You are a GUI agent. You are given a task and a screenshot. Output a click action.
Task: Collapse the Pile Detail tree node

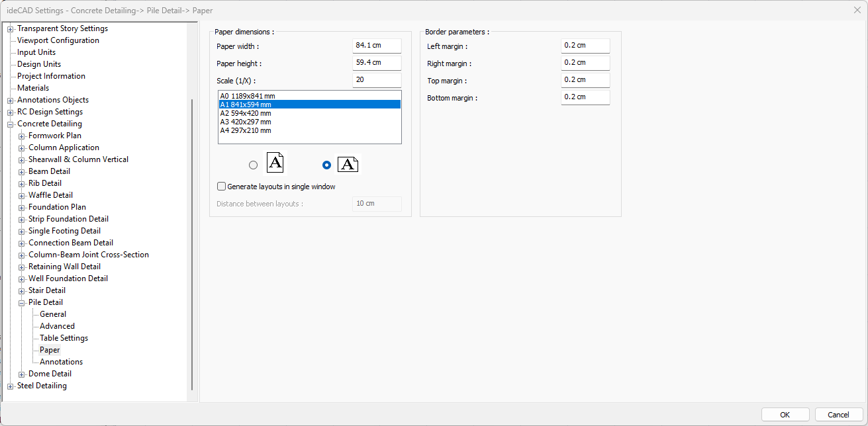[22, 302]
